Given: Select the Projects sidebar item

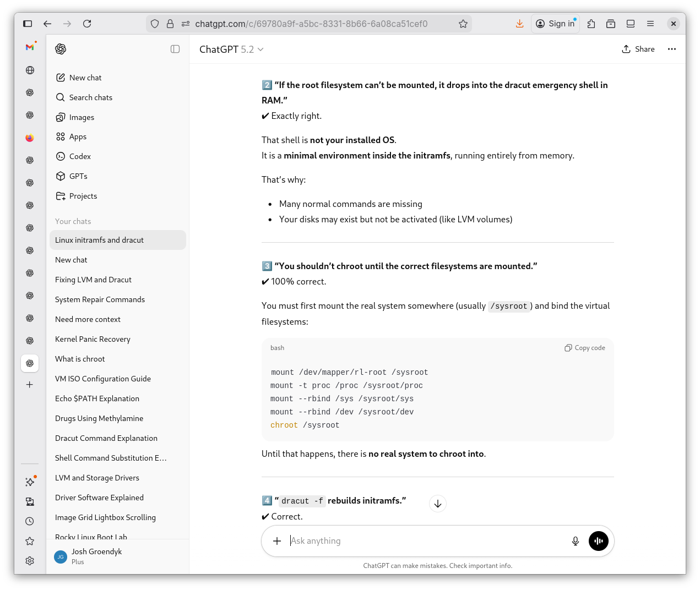Looking at the screenshot, I should 83,196.
